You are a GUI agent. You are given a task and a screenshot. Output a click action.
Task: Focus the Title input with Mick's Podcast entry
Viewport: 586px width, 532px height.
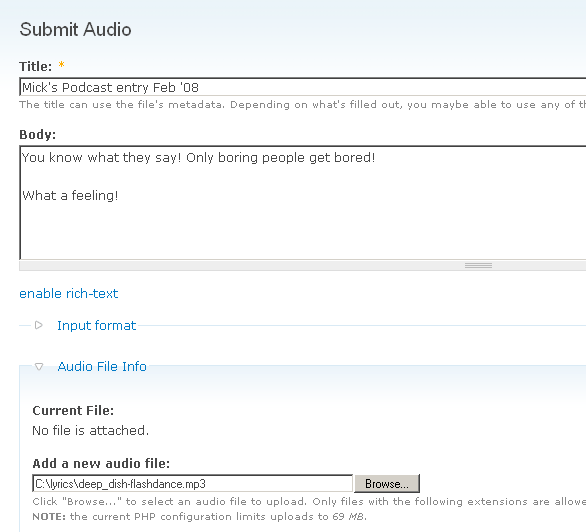pyautogui.click(x=303, y=87)
